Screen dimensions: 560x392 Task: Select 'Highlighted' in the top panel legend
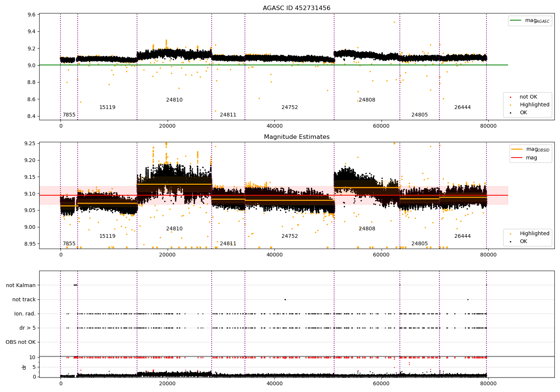coord(534,105)
